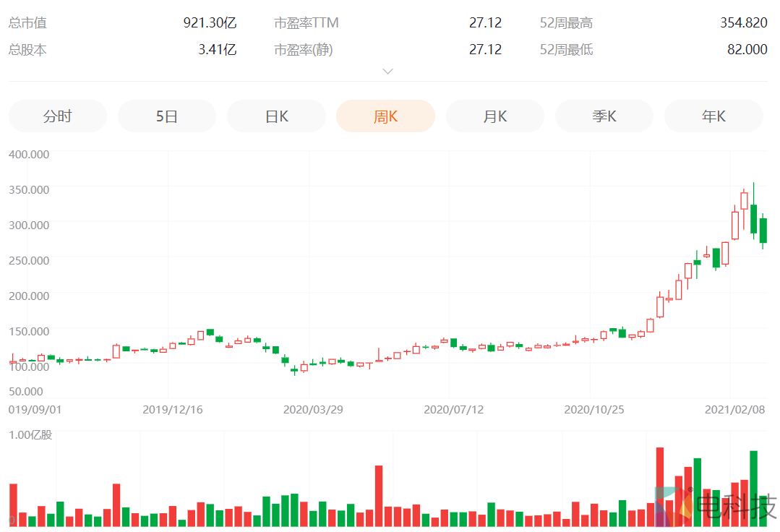780x532 pixels.
Task: Show the 季K quarterly chart tab
Action: tap(604, 116)
